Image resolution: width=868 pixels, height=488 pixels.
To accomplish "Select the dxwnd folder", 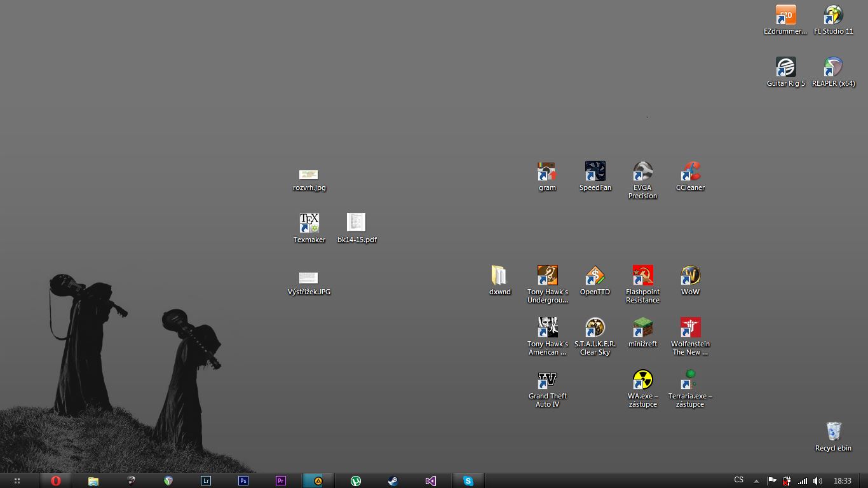I will click(x=499, y=280).
